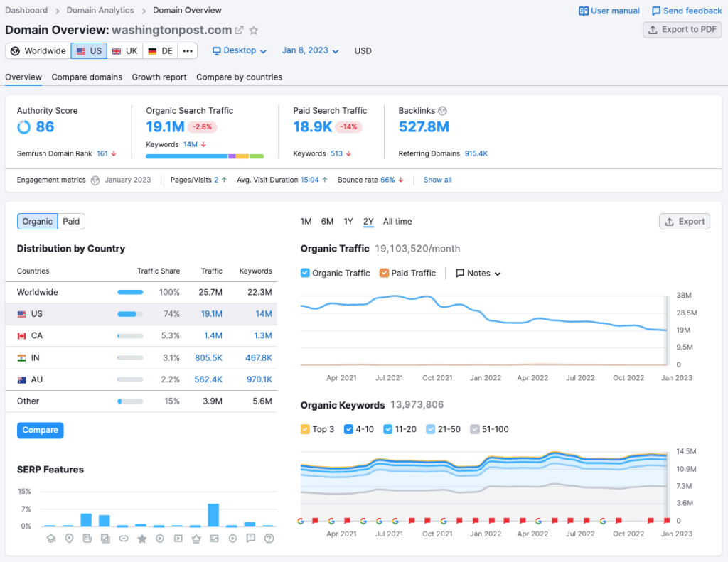Toggle the 51-100 keywords checkbox
Screen dimensions: 728x562
tap(474, 429)
